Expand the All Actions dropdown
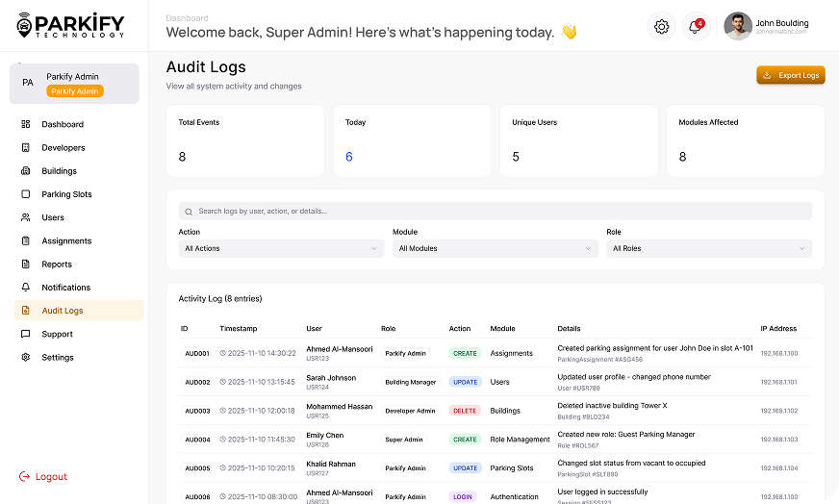This screenshot has height=504, width=839. [x=281, y=248]
